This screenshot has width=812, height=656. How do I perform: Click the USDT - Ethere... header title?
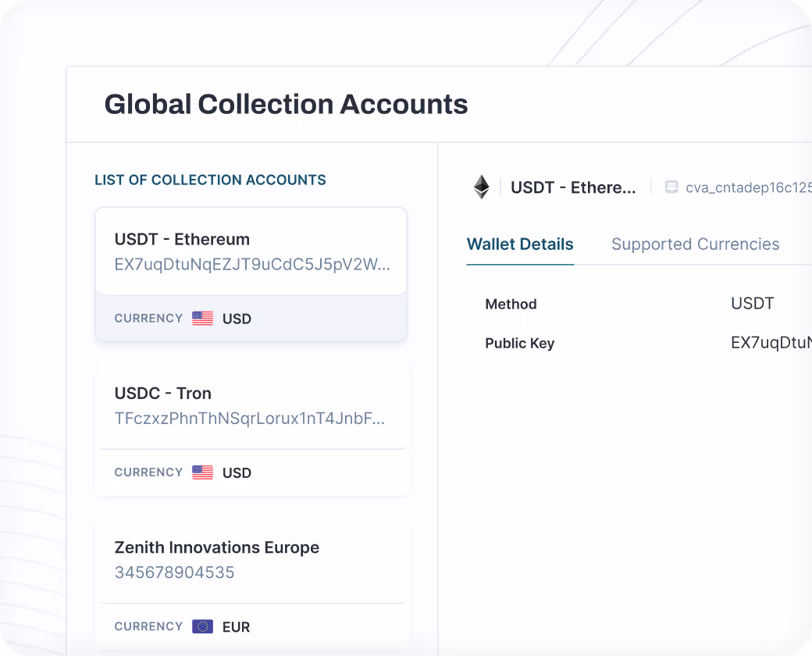573,187
